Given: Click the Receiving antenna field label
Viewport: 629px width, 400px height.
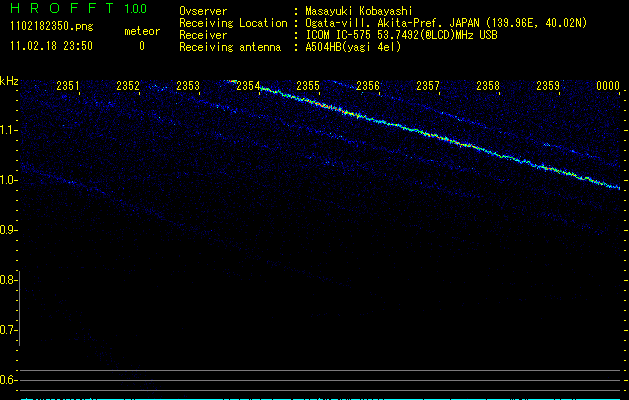Looking at the screenshot, I should click(230, 47).
